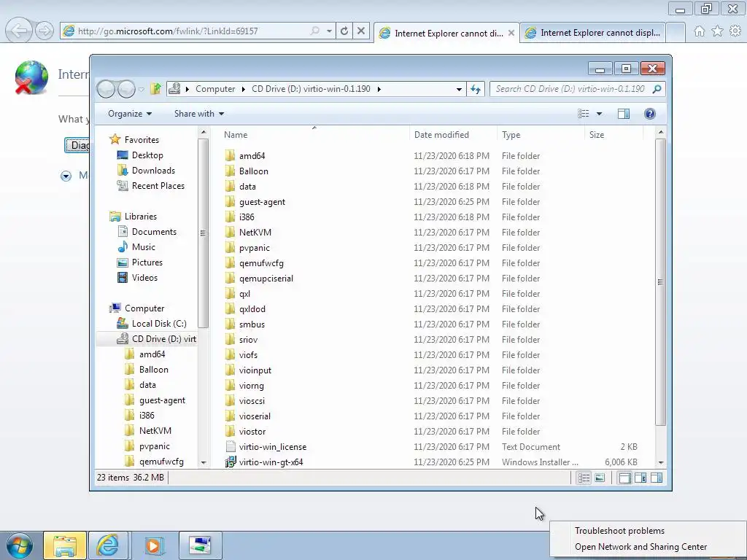The width and height of the screenshot is (747, 560).
Task: Sort by the Type column header
Action: coord(541,135)
